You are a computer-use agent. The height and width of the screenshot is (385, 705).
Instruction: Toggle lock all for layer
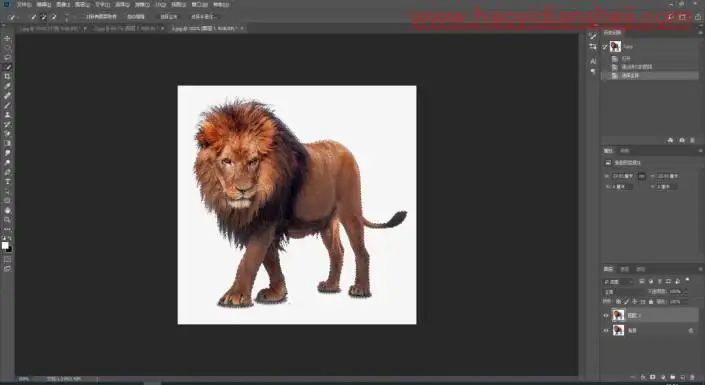(x=651, y=301)
